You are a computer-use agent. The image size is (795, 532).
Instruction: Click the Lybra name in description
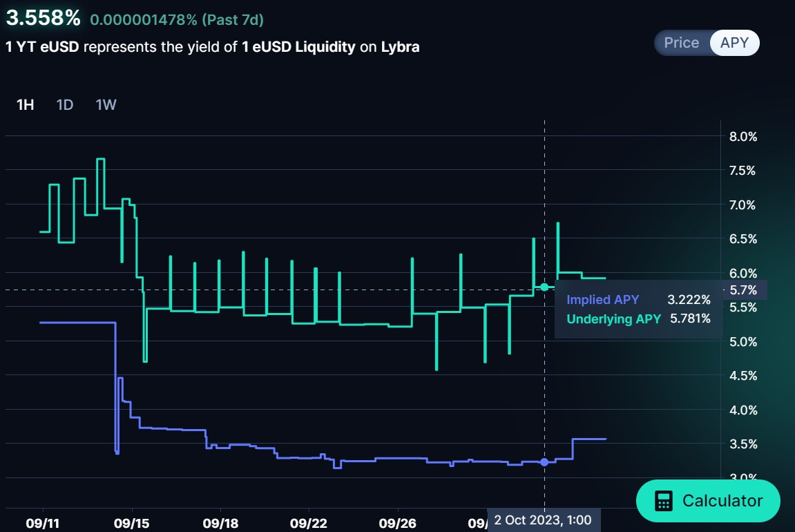point(400,47)
